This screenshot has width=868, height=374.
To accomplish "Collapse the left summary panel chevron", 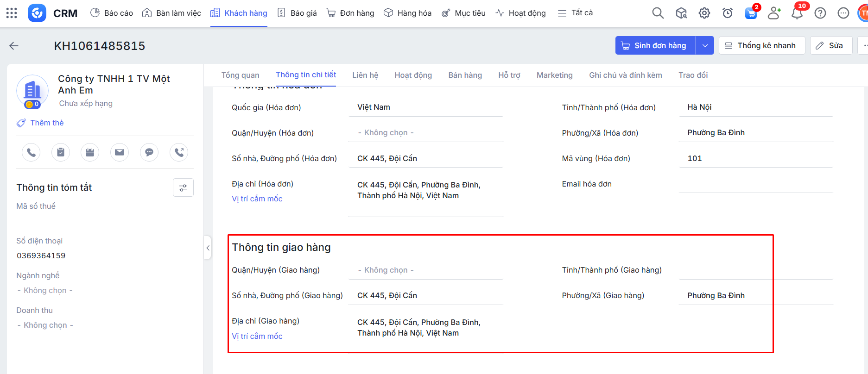I will (x=208, y=248).
